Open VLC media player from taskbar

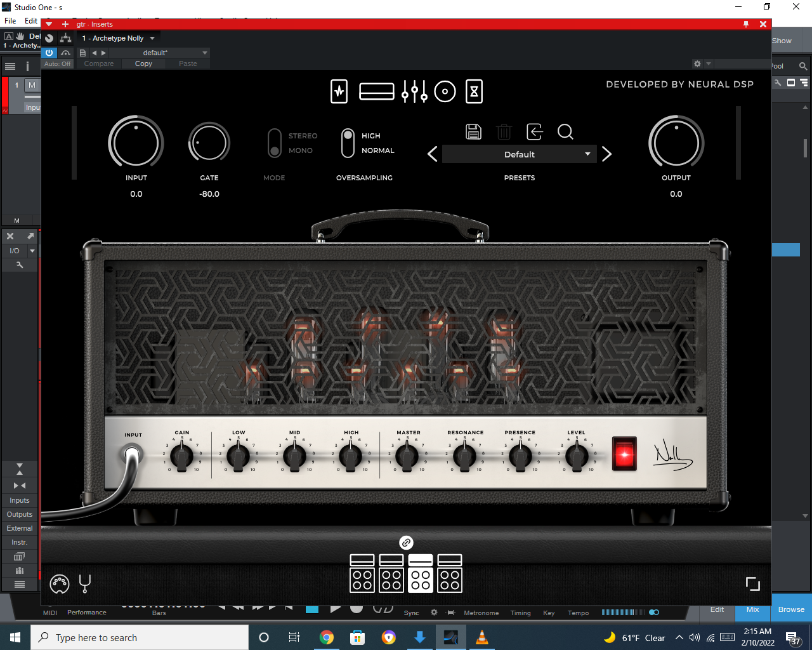point(482,637)
